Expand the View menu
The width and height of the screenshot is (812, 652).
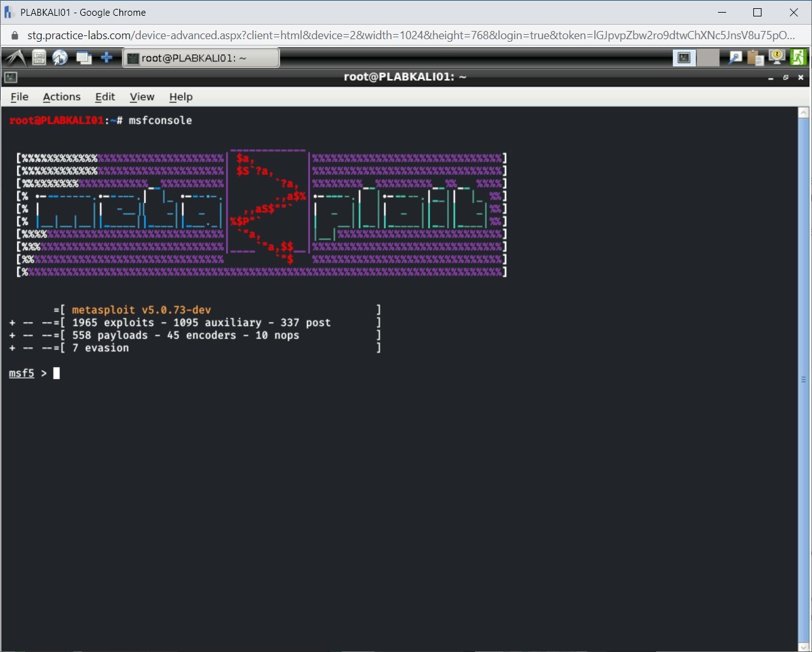[x=142, y=97]
